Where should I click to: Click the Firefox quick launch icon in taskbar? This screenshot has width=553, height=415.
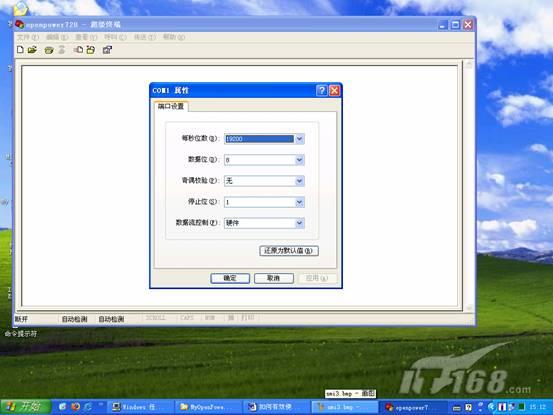click(75, 407)
